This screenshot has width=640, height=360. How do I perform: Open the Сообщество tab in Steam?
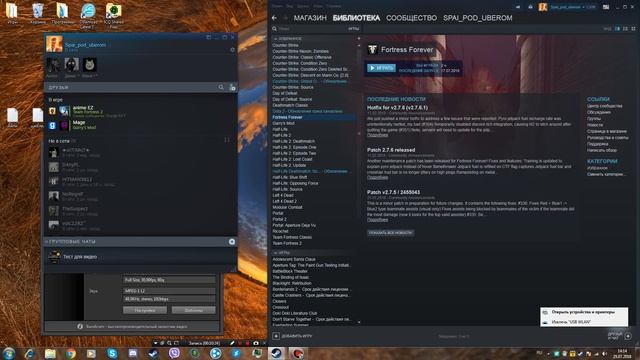[411, 18]
